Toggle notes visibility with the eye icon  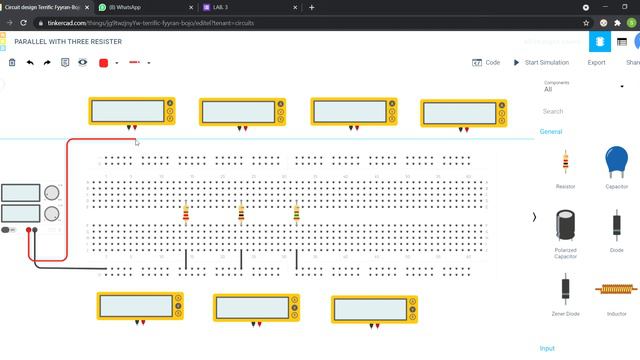(82, 62)
